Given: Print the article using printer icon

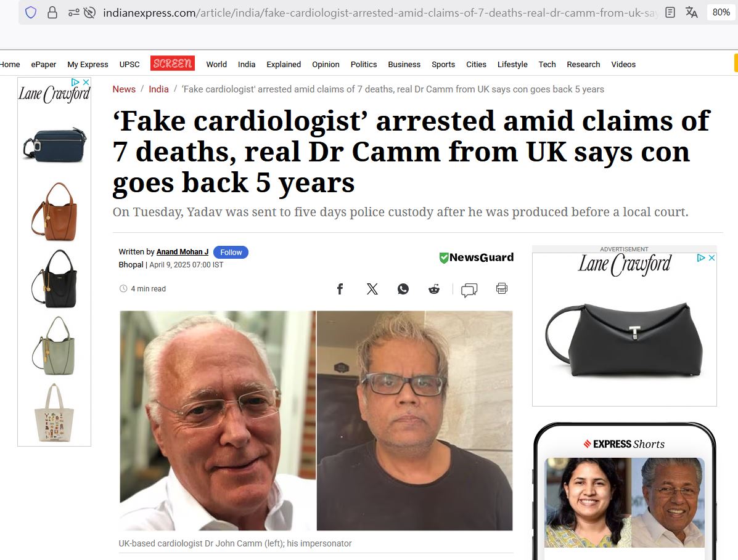Looking at the screenshot, I should point(502,288).
